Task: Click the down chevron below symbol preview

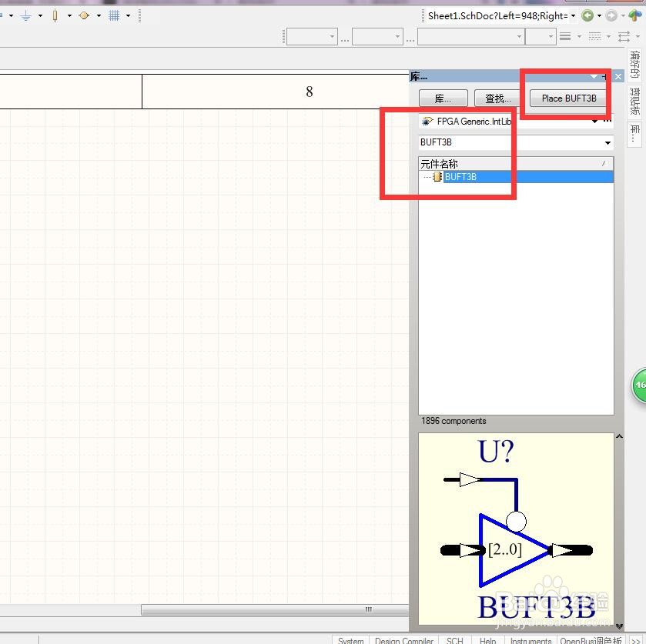Action: coord(619,626)
